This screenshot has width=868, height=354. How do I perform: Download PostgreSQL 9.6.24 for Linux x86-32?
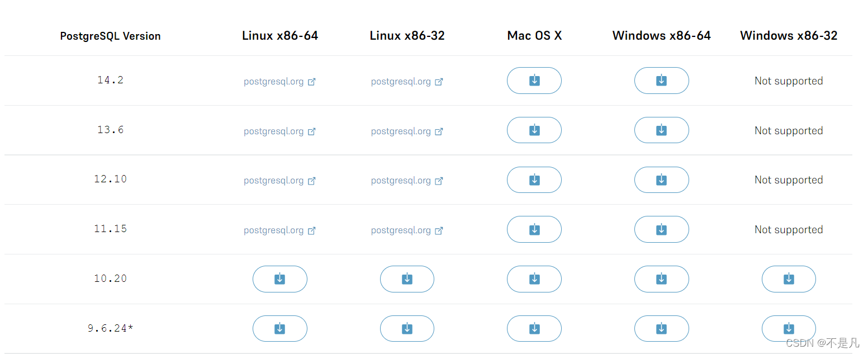[407, 328]
